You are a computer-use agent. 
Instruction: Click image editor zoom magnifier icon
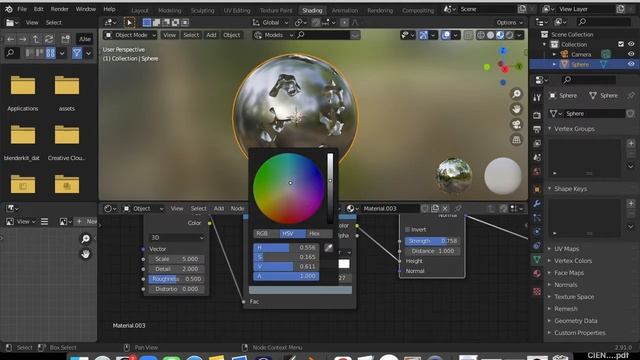coord(85,239)
